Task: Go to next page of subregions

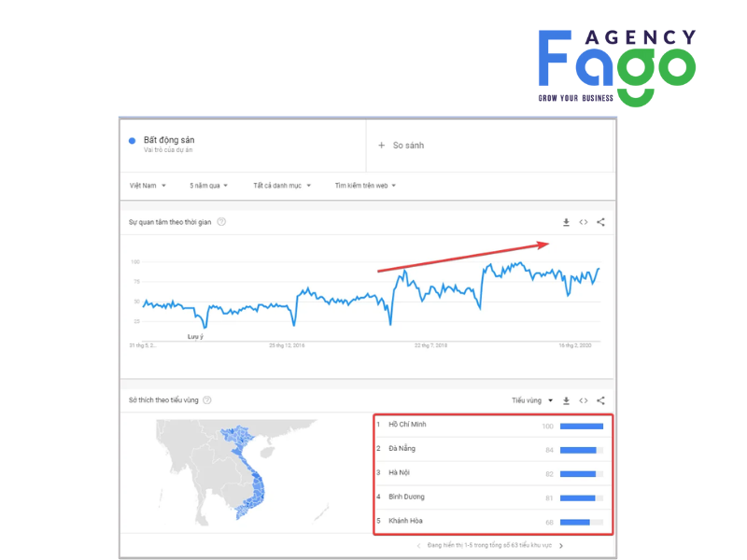Action: click(x=561, y=545)
